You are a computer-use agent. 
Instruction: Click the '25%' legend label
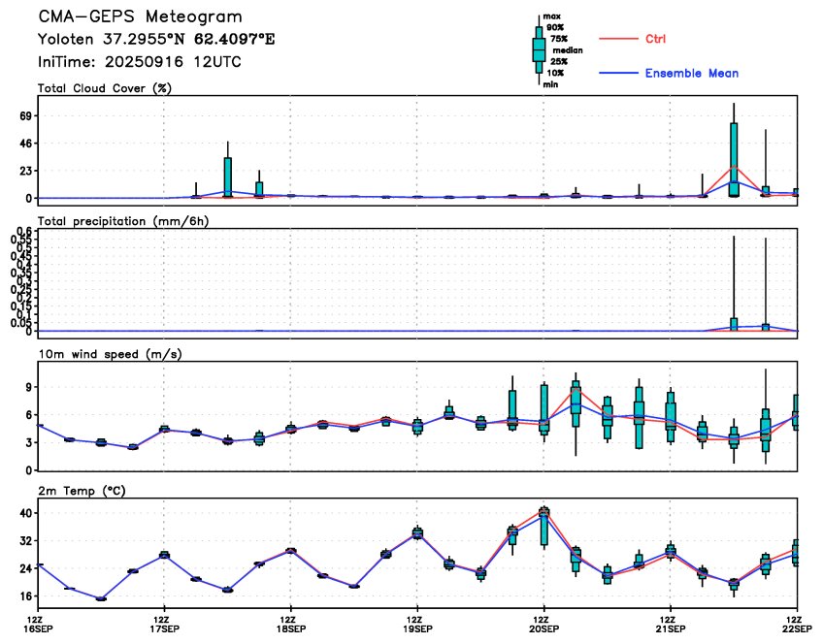tap(558, 62)
